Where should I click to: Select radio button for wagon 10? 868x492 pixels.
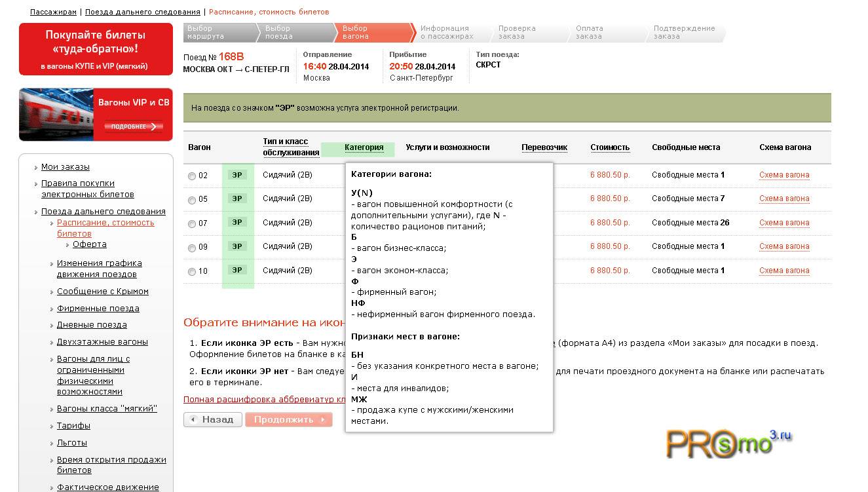pos(192,272)
